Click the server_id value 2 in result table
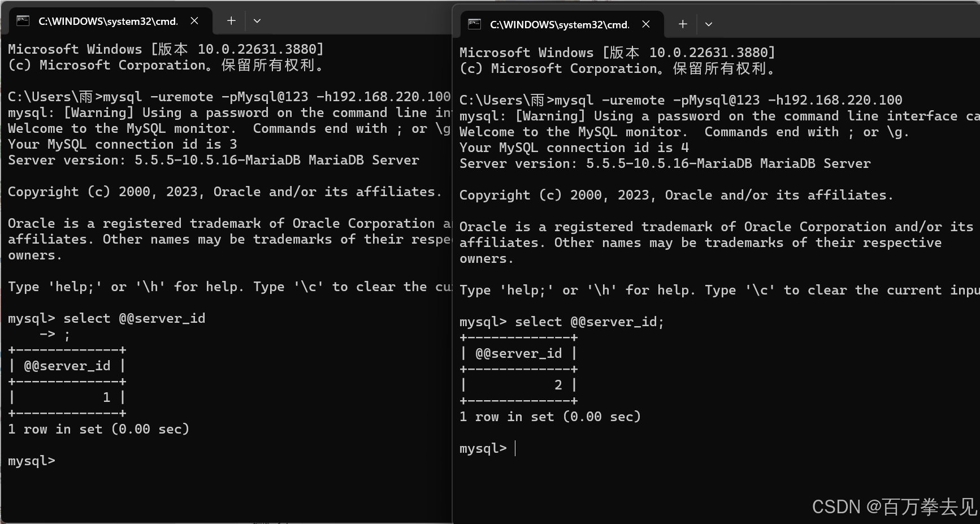This screenshot has width=980, height=524. (558, 385)
